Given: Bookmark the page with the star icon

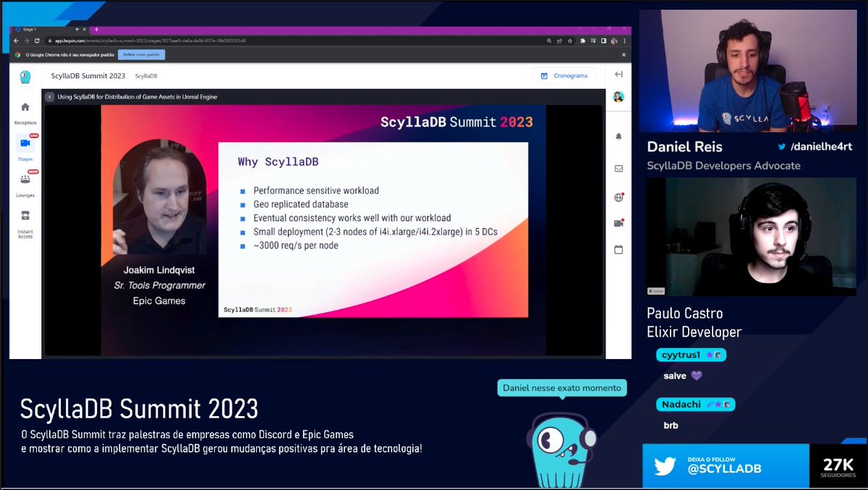Looking at the screenshot, I should coord(570,42).
